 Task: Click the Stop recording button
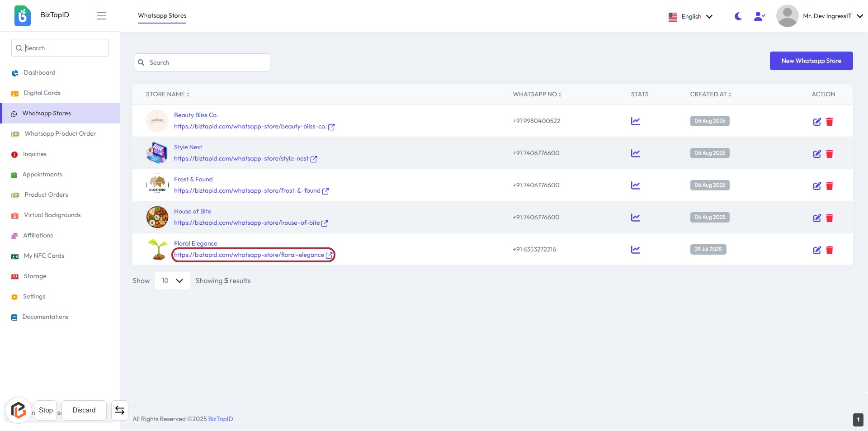[46, 410]
